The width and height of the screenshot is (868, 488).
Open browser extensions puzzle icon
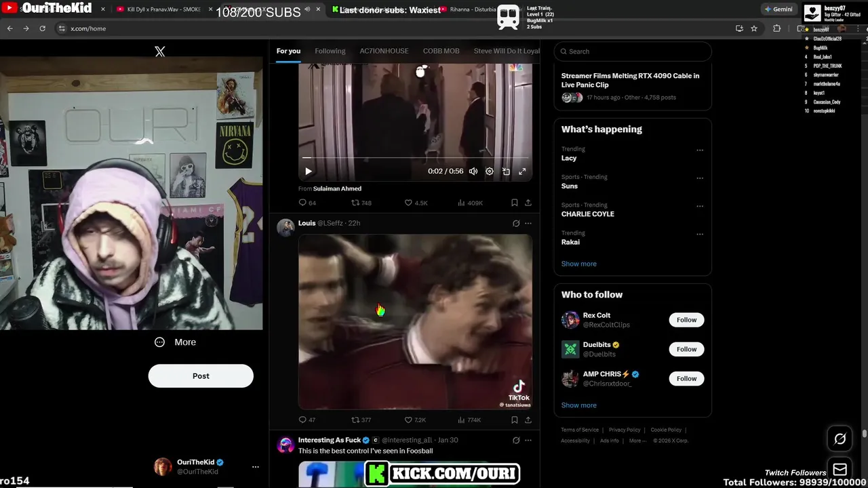[777, 28]
